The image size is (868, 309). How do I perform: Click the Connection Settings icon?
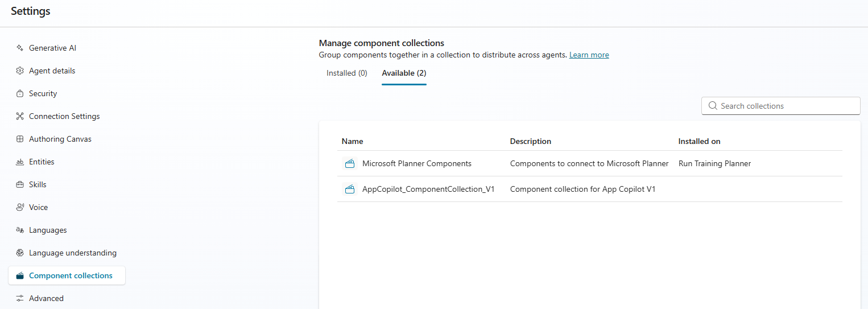pos(20,117)
